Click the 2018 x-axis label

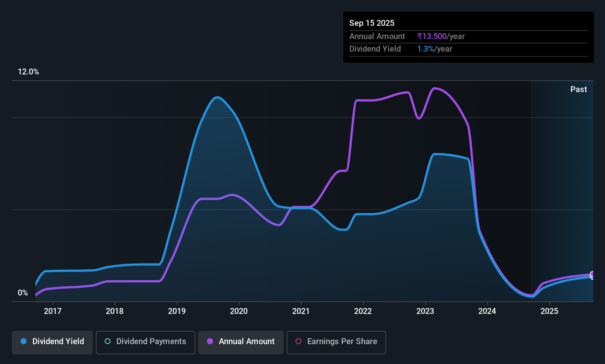[x=115, y=311]
